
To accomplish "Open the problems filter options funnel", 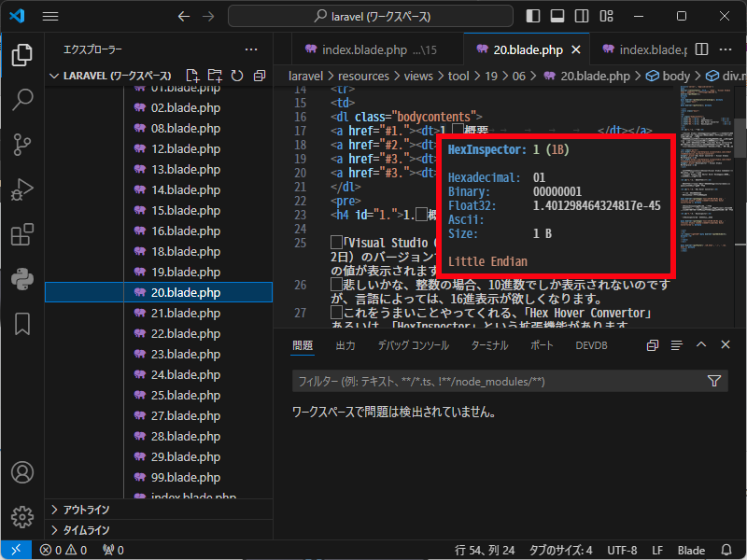I will click(x=714, y=381).
